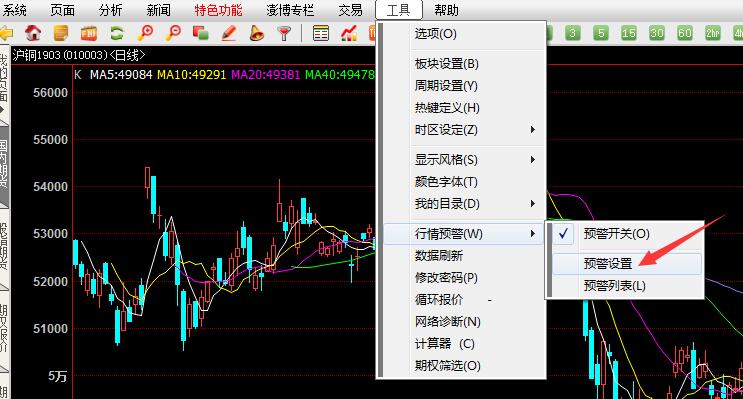The image size is (743, 399).
Task: Expand the 显示风格(S) submenu
Action: point(461,160)
